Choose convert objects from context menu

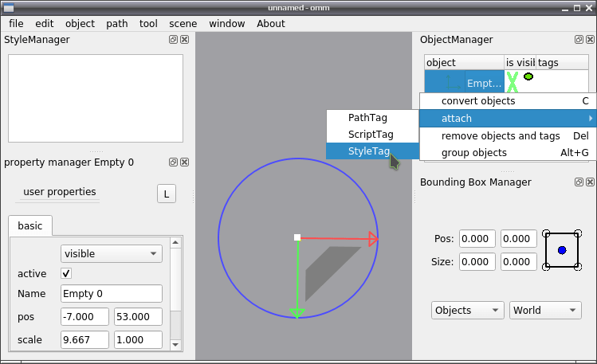click(508, 101)
